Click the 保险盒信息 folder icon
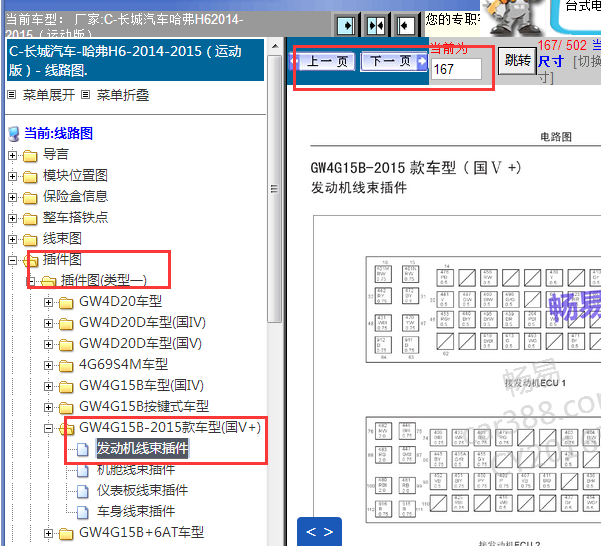The height and width of the screenshot is (546, 601). tap(30, 198)
